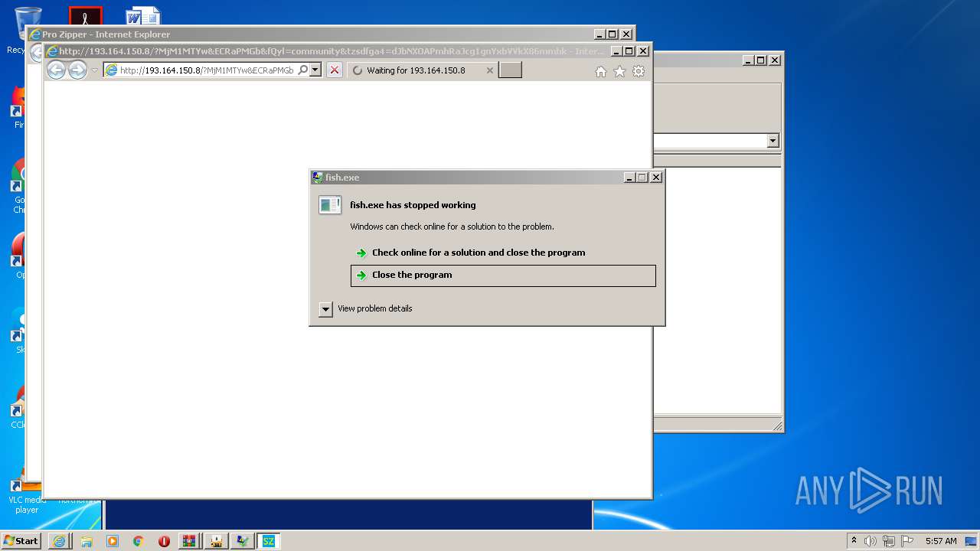
Task: Open recent pages dropdown arrow beside Forward
Action: pos(95,70)
